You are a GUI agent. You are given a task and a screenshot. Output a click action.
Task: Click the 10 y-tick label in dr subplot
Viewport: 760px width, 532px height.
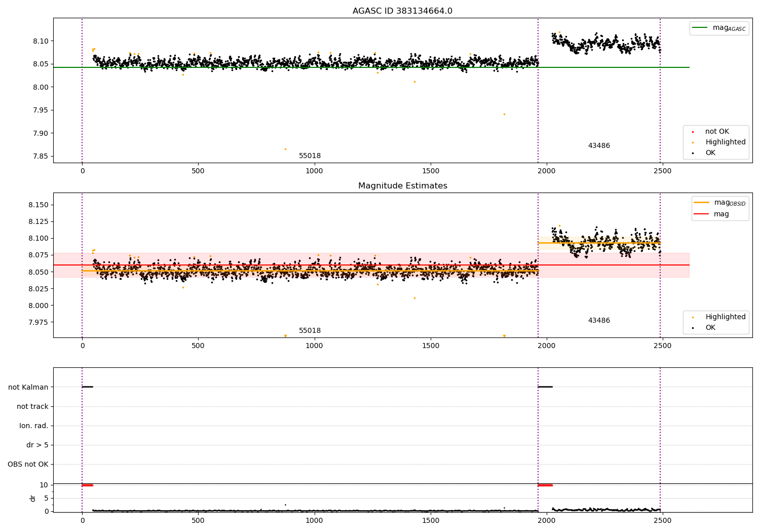[44, 485]
